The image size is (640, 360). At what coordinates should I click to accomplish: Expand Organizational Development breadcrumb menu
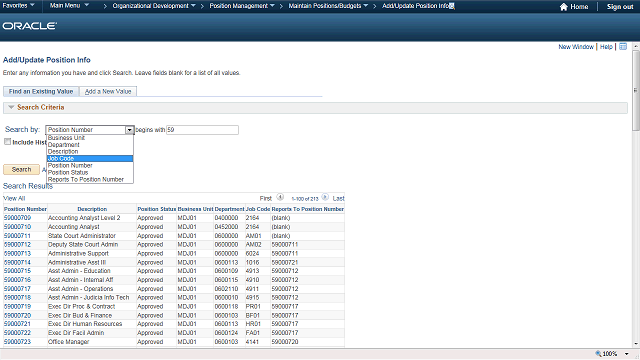click(154, 6)
